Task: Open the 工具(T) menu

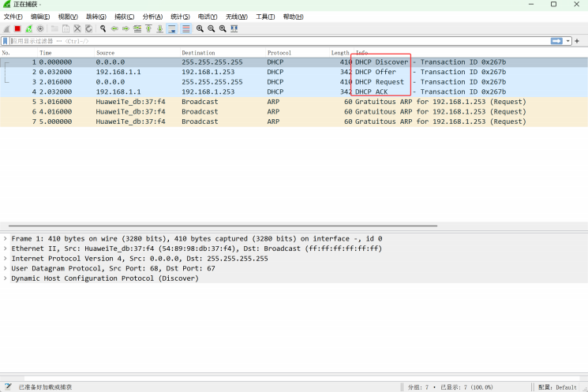Action: click(x=265, y=17)
